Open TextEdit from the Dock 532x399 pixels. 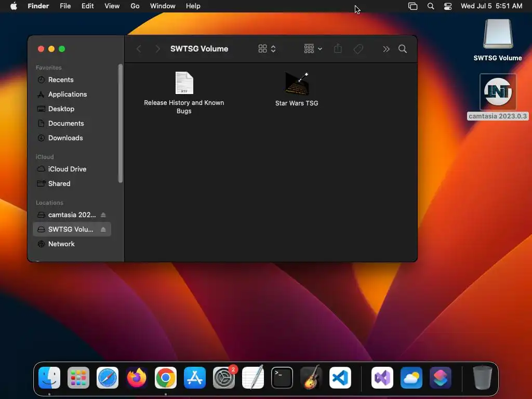click(x=253, y=378)
